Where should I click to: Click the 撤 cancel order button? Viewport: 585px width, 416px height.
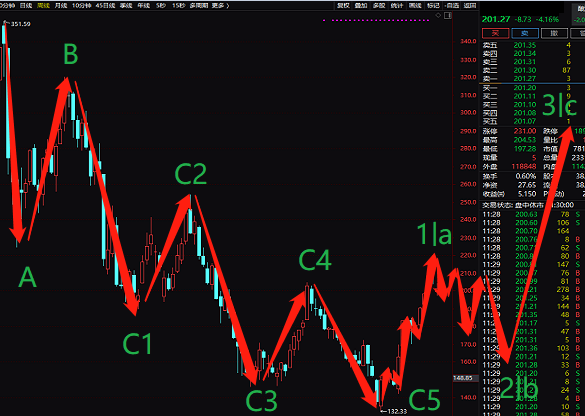(554, 33)
